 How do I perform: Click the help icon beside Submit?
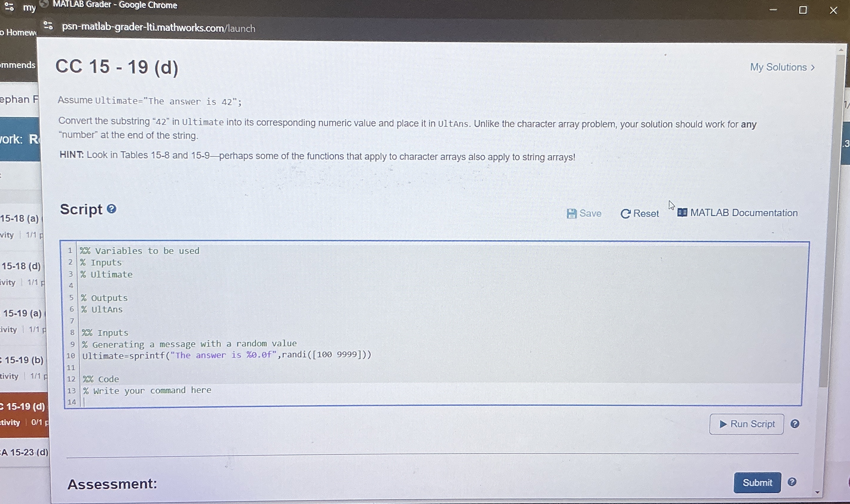coord(792,482)
